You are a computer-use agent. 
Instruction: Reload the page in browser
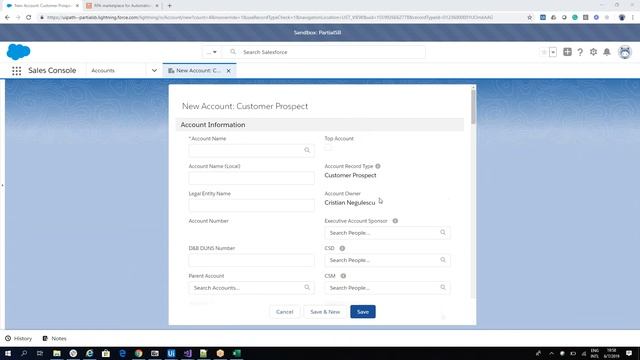click(29, 18)
